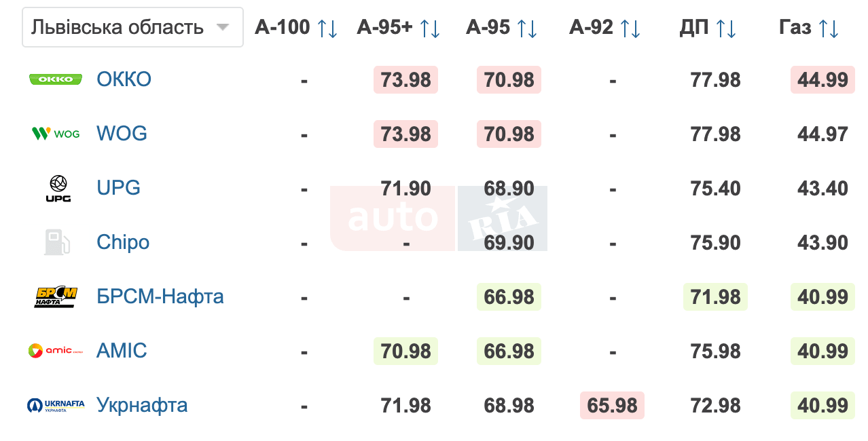Click the БРСМ-Нафта logo icon
The image size is (868, 441).
[x=56, y=296]
